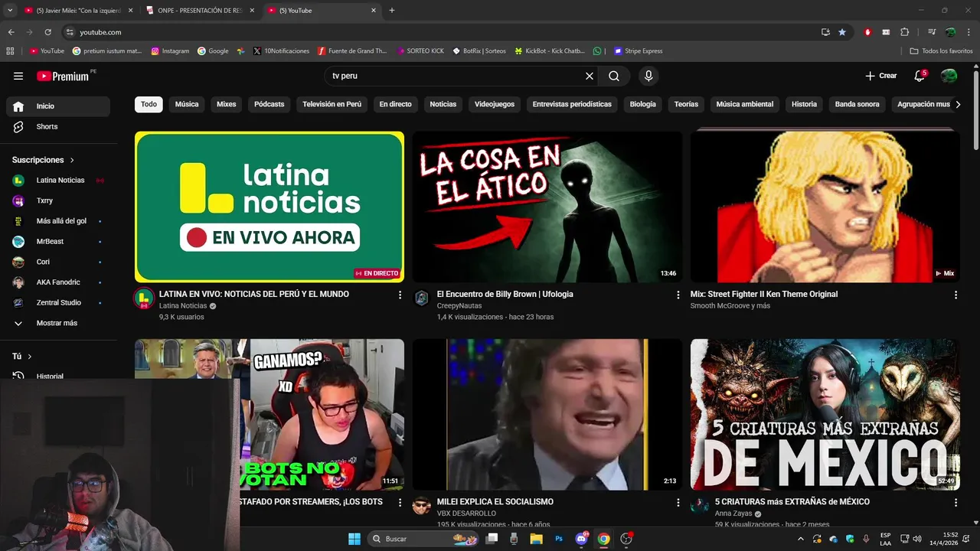This screenshot has height=551, width=980.
Task: Show hidden system tray icons
Action: (x=801, y=539)
